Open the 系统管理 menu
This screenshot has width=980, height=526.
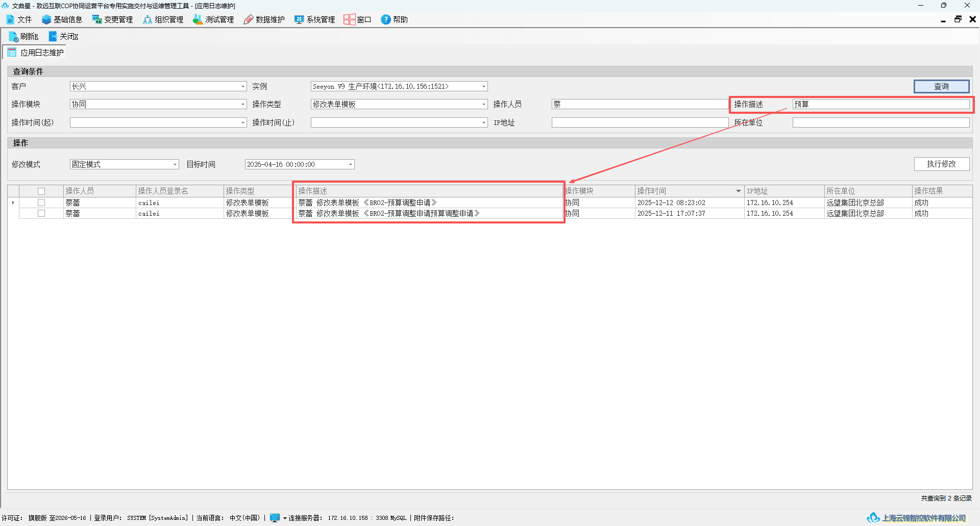pos(314,19)
